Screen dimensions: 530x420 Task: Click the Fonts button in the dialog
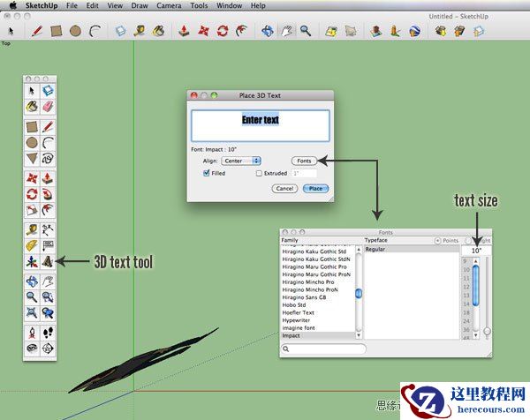pyautogui.click(x=304, y=161)
